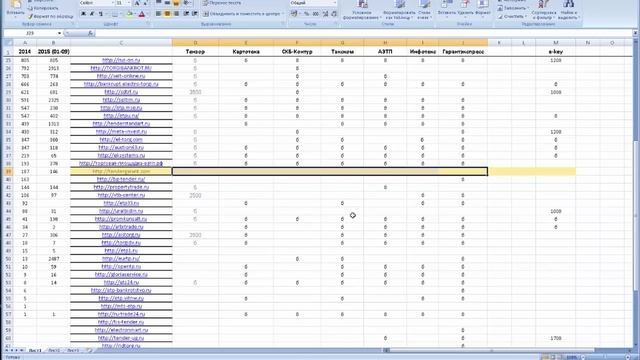
Task: Switch to the Лист3 sheet tab
Action: 73,351
